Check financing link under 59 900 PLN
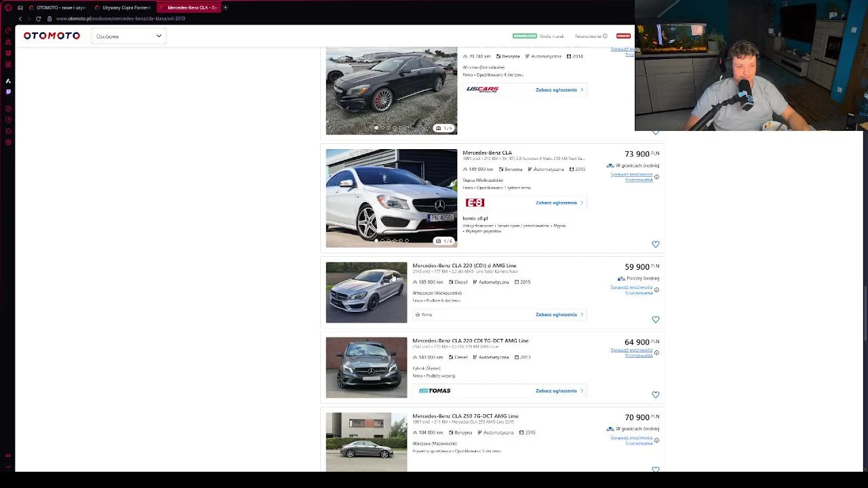 [631, 289]
